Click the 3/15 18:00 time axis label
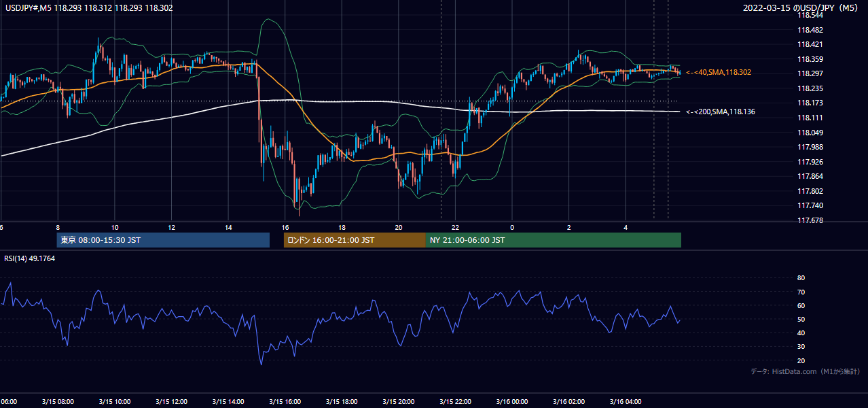This screenshot has width=868, height=408. (342, 402)
